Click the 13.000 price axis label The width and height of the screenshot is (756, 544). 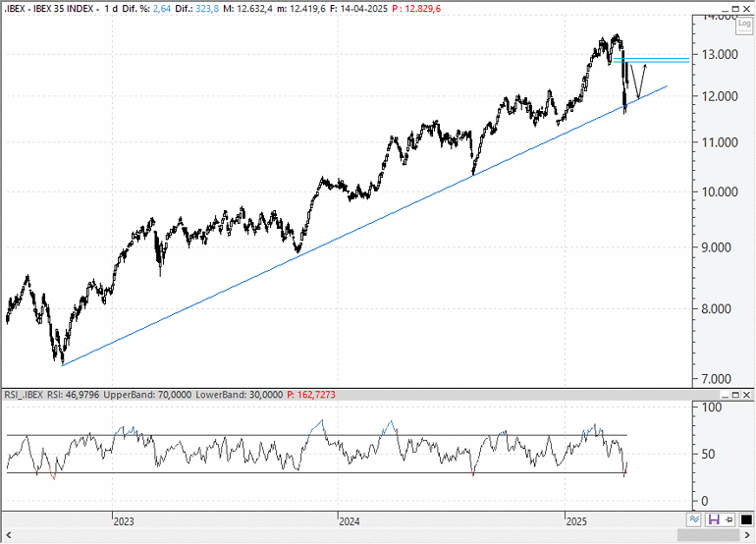pos(720,54)
